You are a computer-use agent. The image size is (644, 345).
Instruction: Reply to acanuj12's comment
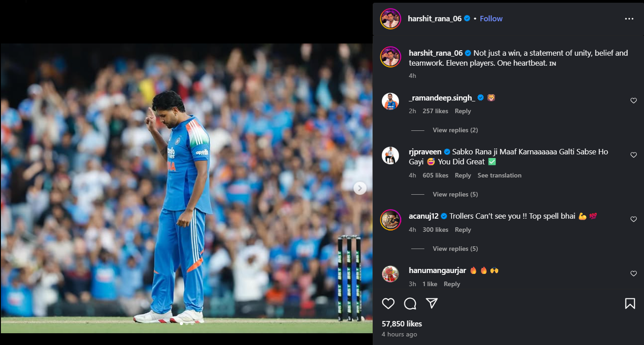tap(462, 230)
